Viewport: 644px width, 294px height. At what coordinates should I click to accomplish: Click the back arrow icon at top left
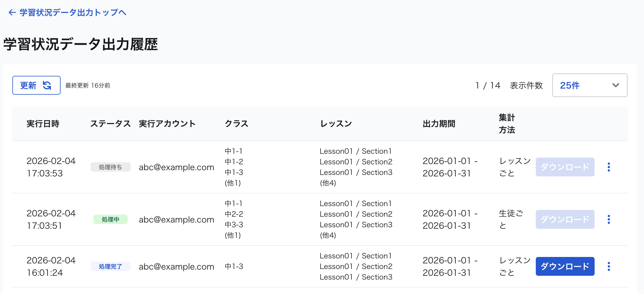tap(11, 12)
